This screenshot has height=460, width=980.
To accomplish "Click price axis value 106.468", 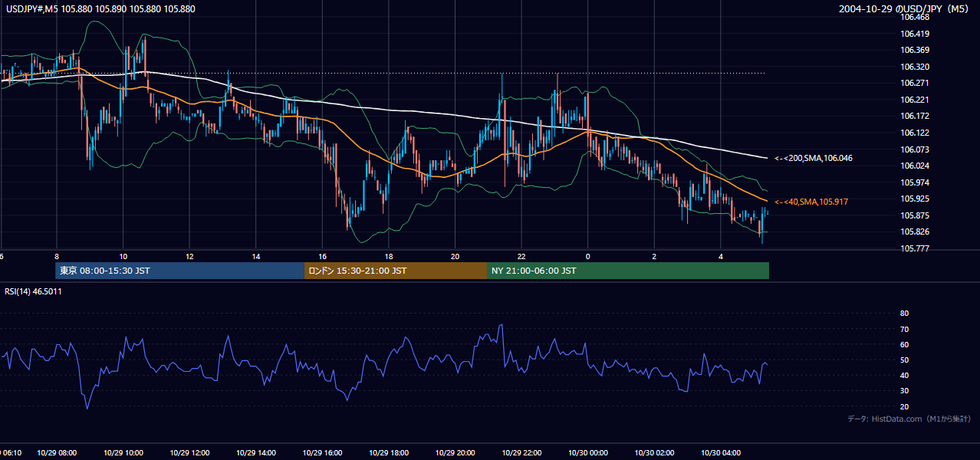I will [915, 17].
